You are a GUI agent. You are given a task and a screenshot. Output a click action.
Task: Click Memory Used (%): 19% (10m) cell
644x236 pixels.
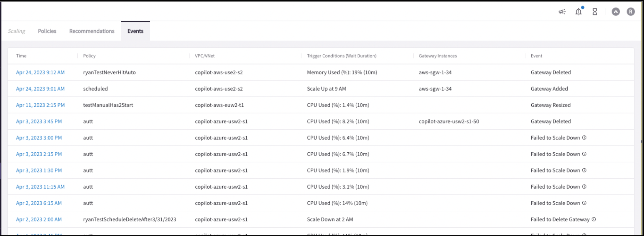342,72
